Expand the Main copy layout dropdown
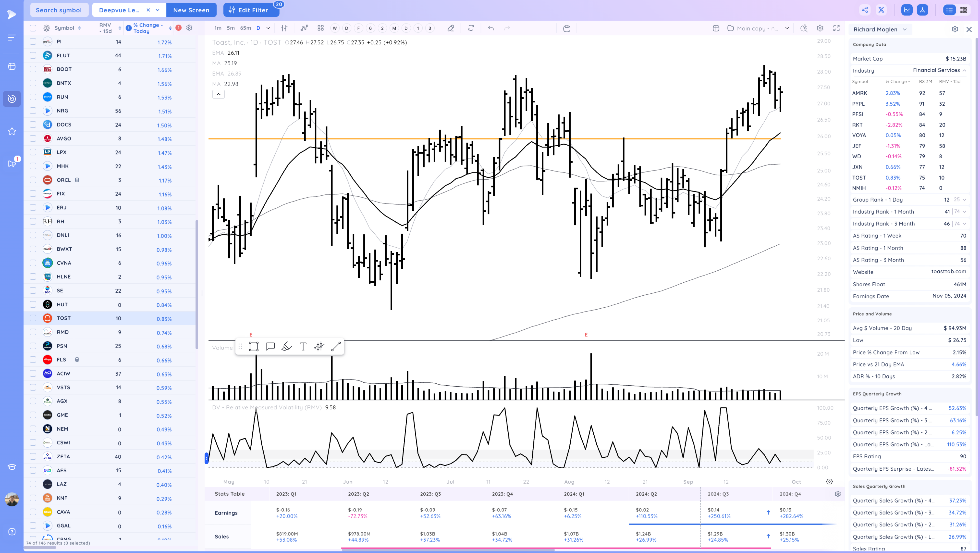This screenshot has width=980, height=553. coord(787,28)
